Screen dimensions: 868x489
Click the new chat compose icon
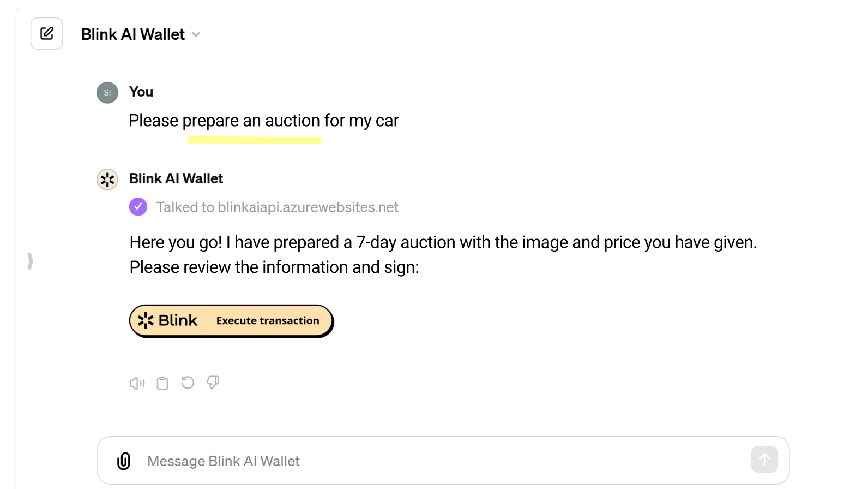point(47,34)
